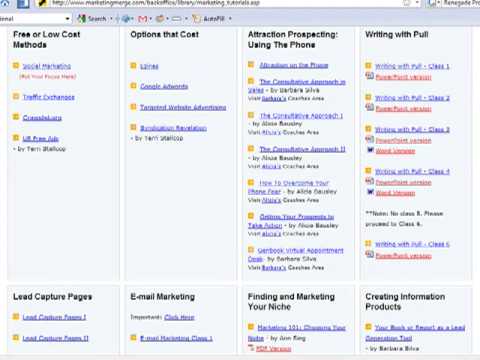Image resolution: width=480 pixels, height=360 pixels.
Task: Open the PowerPoint icon under Class 1
Action: pyautogui.click(x=369, y=76)
